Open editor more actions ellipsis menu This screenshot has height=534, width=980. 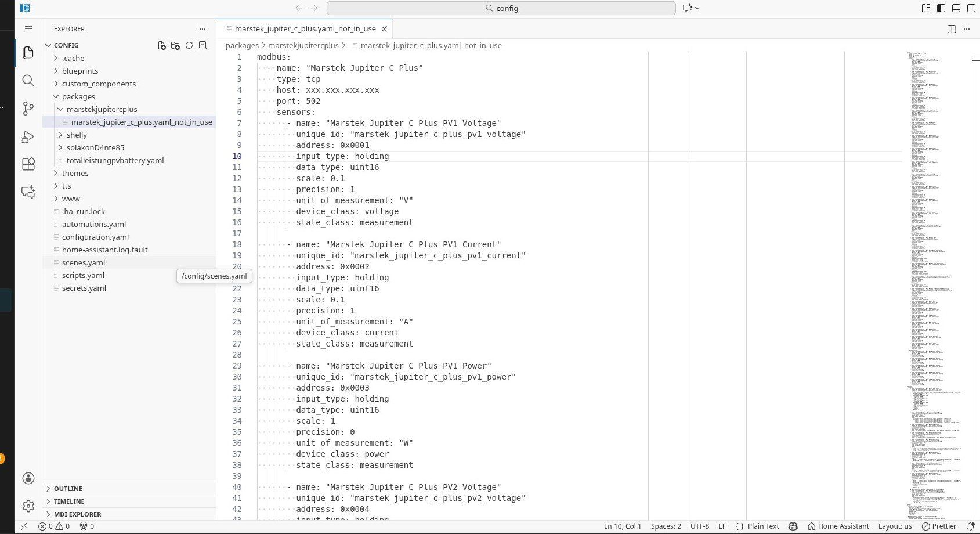point(967,28)
